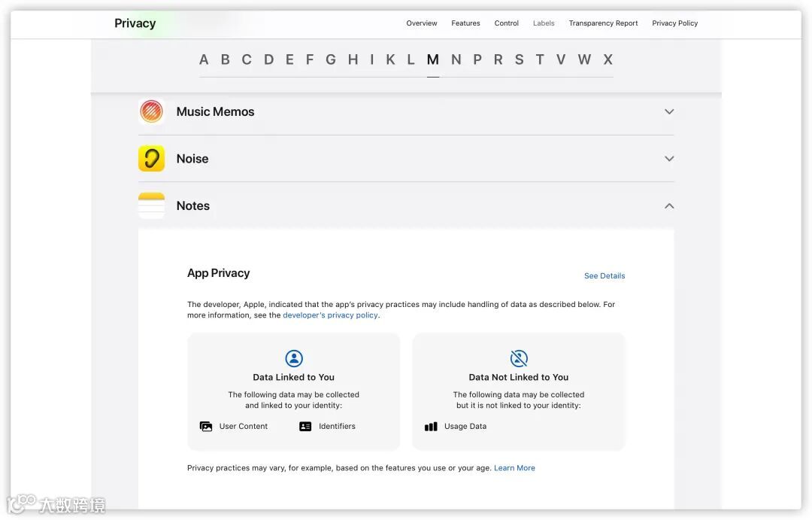812x520 pixels.
Task: Jump to letter G in index
Action: click(x=330, y=59)
